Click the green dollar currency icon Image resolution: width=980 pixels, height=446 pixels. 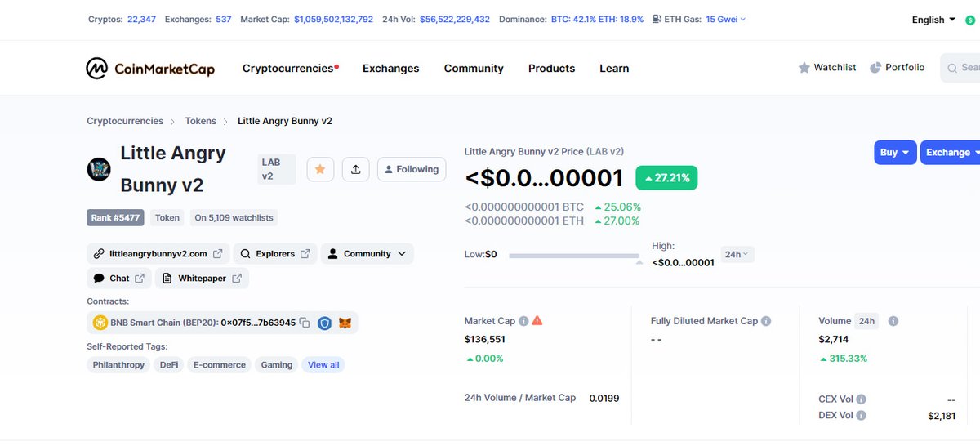pos(970,20)
